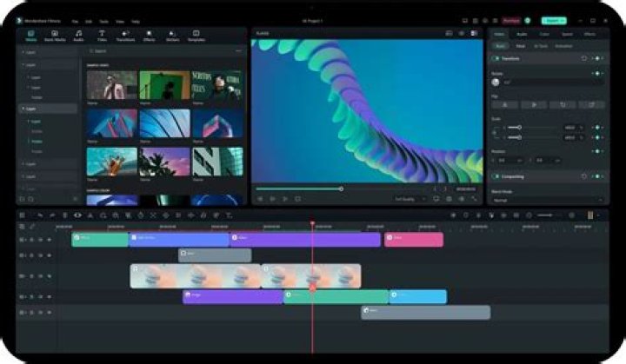This screenshot has height=364, width=626.
Task: Open the Stock Media panel
Action: (x=54, y=35)
